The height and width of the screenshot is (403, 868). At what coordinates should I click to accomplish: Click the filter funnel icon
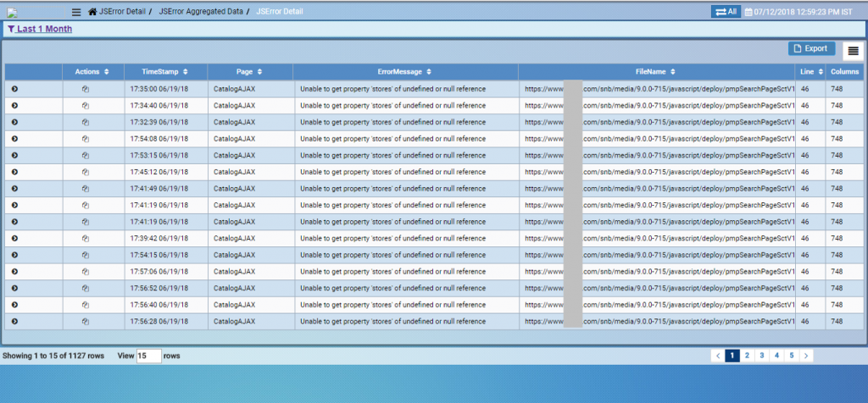[x=10, y=29]
